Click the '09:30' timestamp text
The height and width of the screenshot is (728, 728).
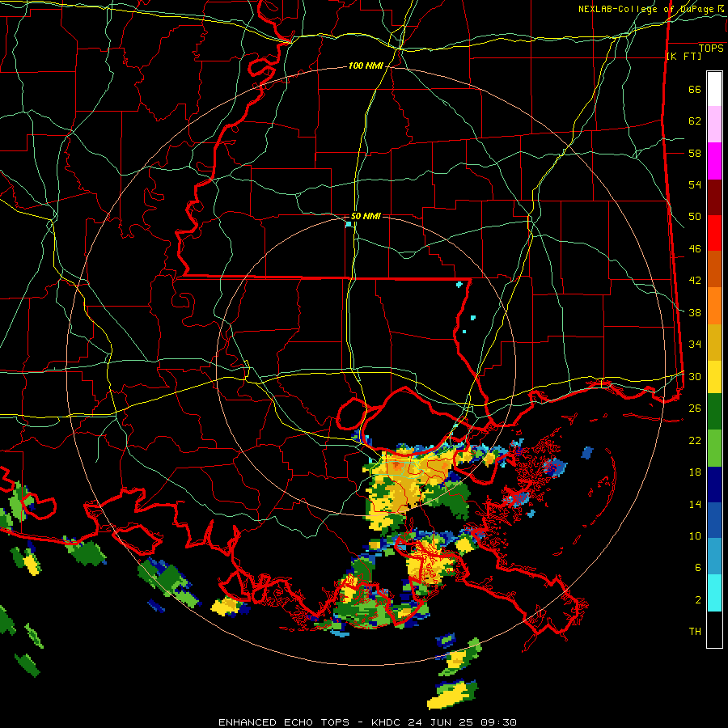coord(498,722)
